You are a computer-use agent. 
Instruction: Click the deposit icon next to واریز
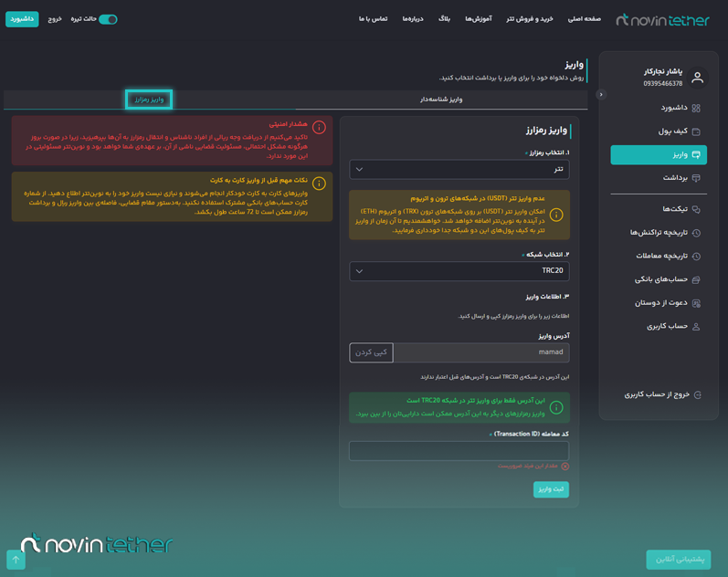tap(696, 154)
